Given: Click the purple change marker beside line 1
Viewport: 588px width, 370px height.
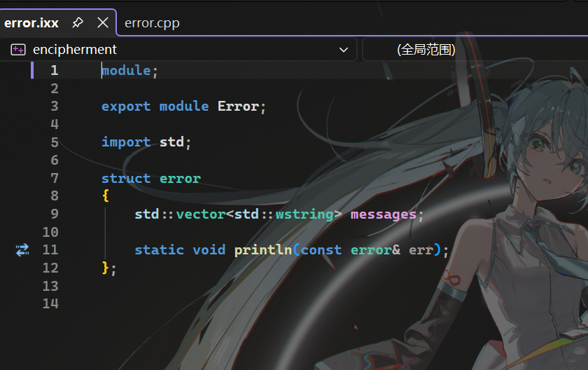Looking at the screenshot, I should 32,70.
